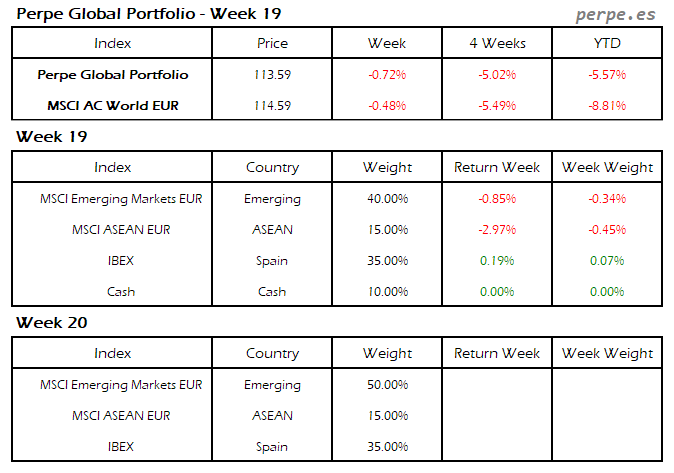Click the Week 19 section heading

pyautogui.click(x=49, y=136)
